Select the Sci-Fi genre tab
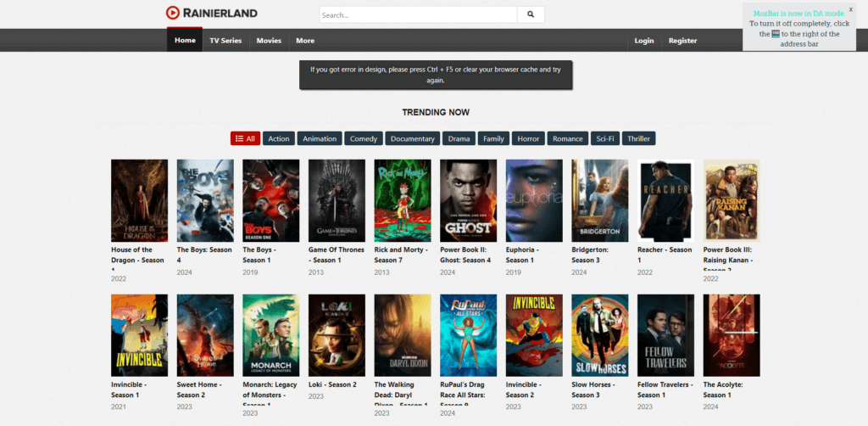Image resolution: width=868 pixels, height=426 pixels. pyautogui.click(x=604, y=138)
